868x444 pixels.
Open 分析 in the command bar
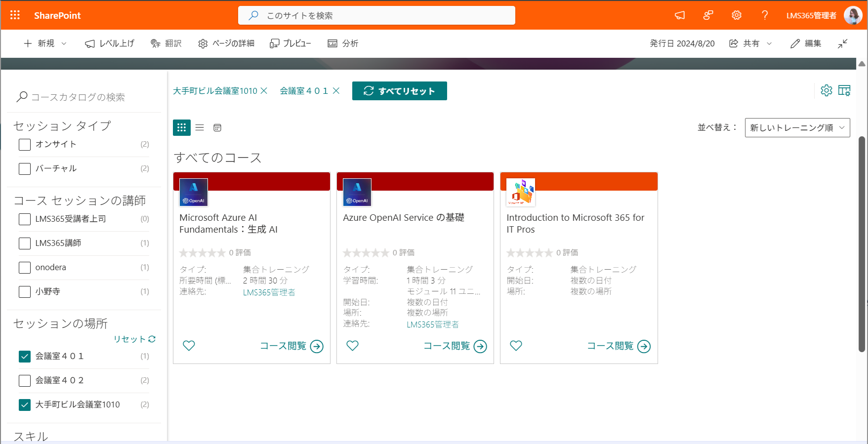[343, 43]
